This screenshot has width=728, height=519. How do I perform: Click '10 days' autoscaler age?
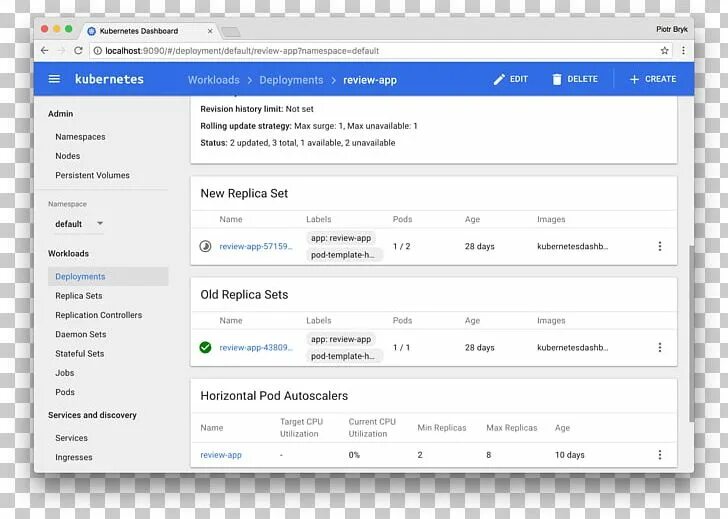pyautogui.click(x=570, y=455)
